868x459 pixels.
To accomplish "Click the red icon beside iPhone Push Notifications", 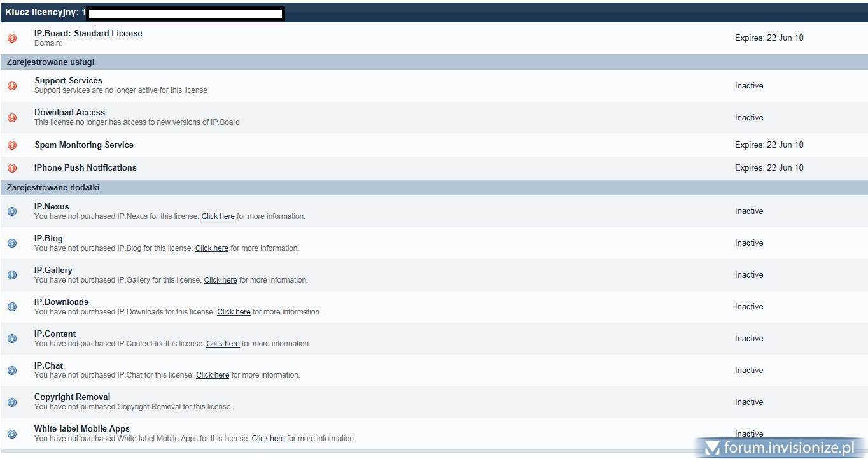I will [x=12, y=168].
